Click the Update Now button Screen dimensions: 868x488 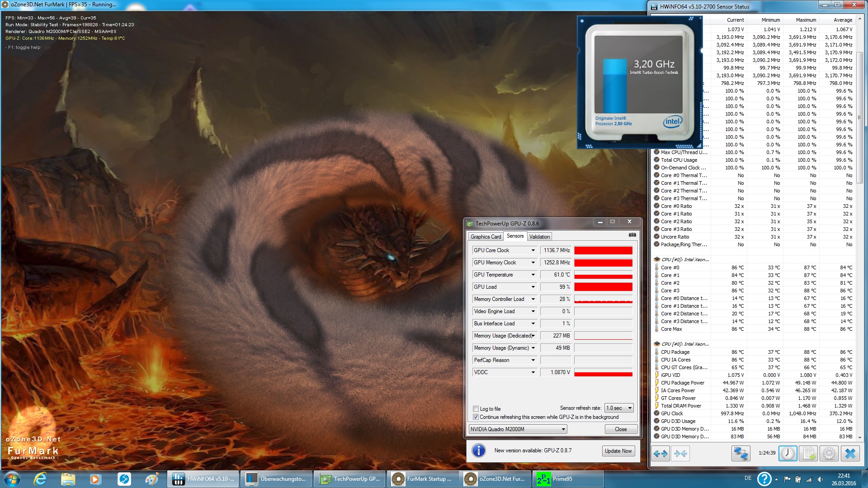click(618, 451)
